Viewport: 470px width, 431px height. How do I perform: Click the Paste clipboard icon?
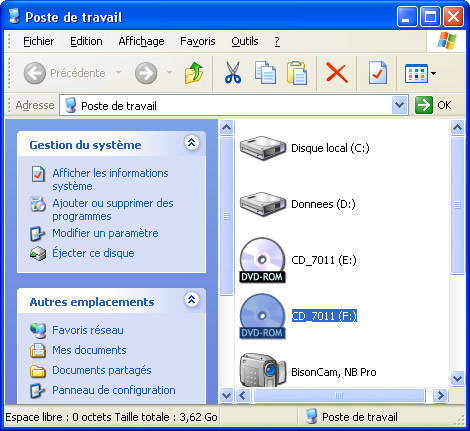click(297, 73)
